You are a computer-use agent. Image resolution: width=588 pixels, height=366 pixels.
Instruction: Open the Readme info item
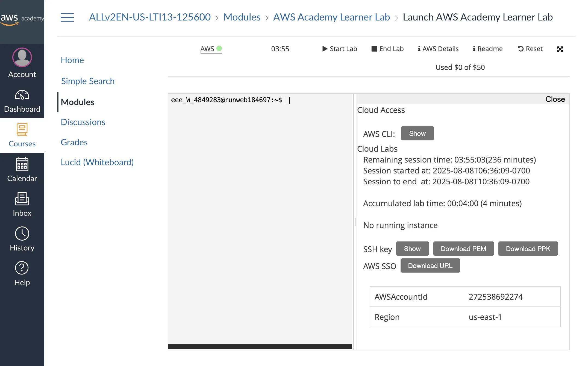(487, 49)
